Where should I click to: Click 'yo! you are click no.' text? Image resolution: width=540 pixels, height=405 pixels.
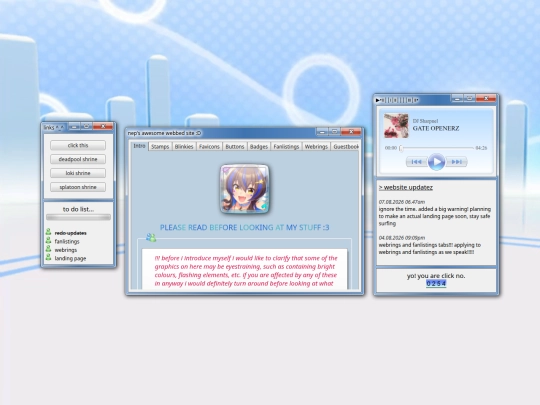436,276
